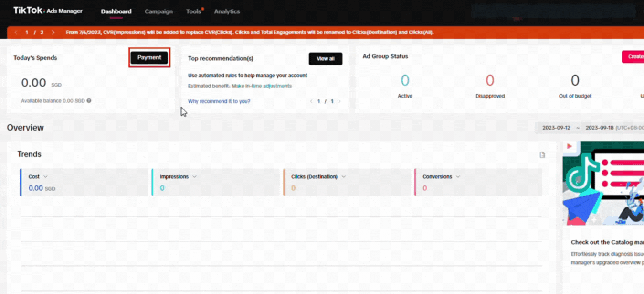Click the TikTok Ads Manager logo

(x=48, y=11)
